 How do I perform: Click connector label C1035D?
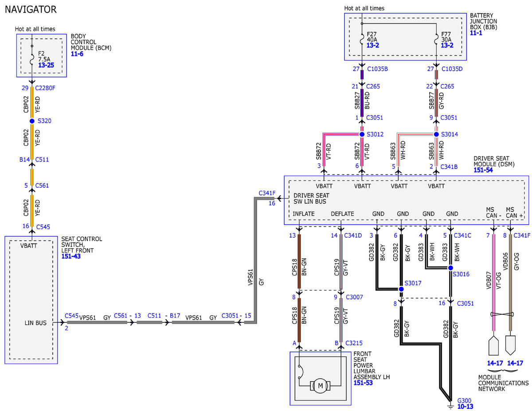point(452,69)
